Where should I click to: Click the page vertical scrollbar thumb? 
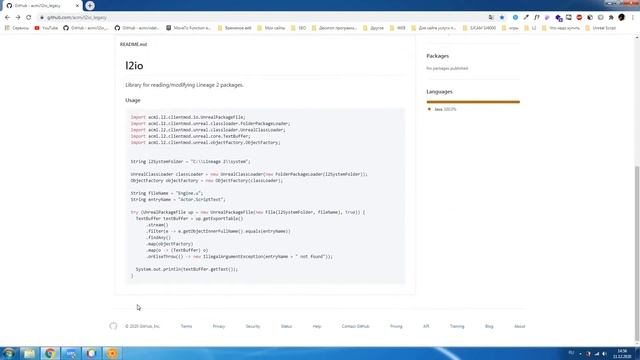pos(637,253)
